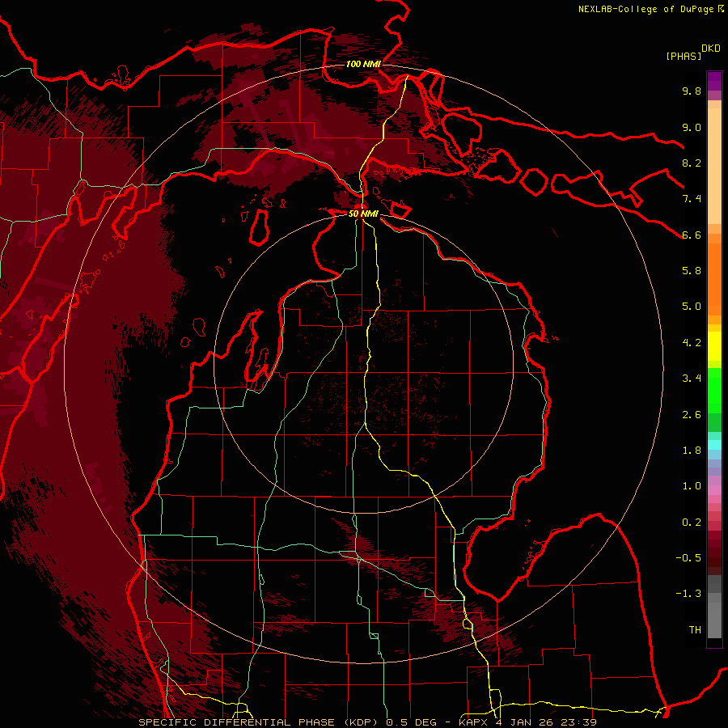728x728 pixels.
Task: Select the 7.4 legend value
Action: point(692,199)
